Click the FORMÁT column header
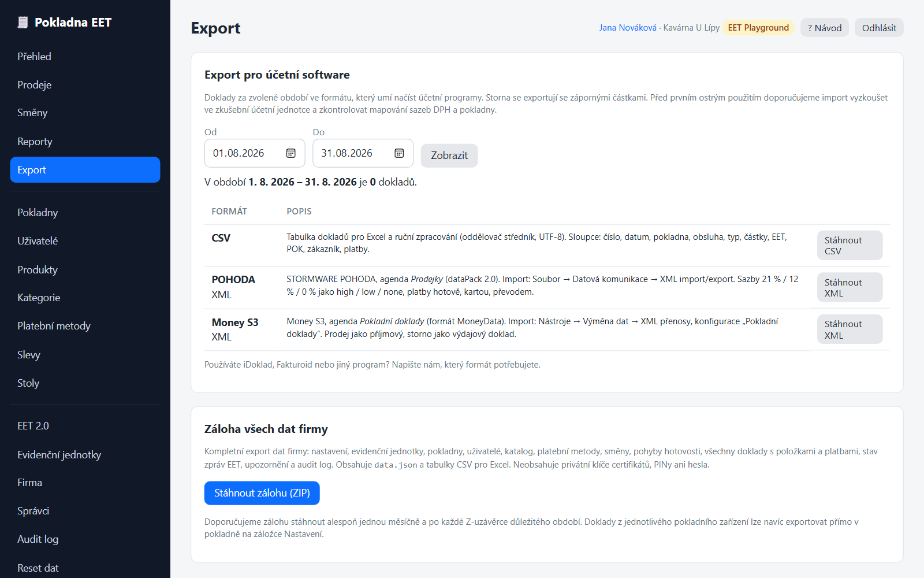Screen dimensions: 924x578 pos(229,212)
